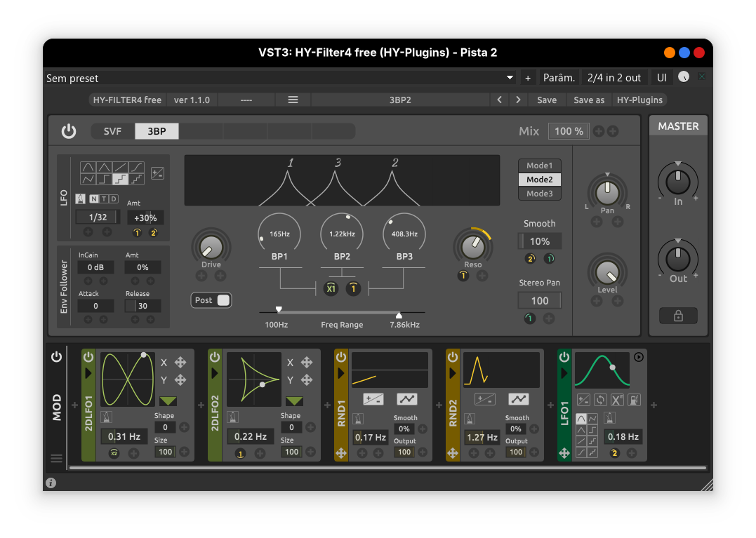Click the padlock icon in the Master panel

(x=678, y=316)
